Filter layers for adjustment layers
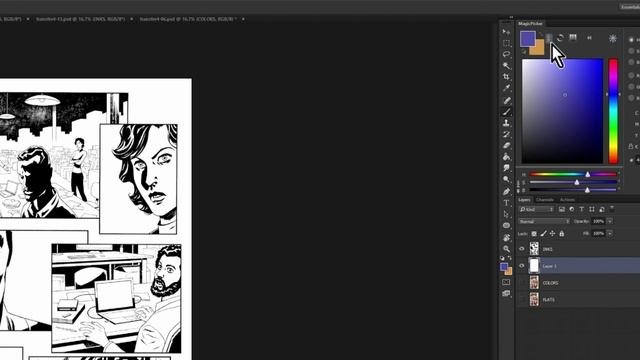Viewport: 640px width, 360px height. tap(571, 209)
